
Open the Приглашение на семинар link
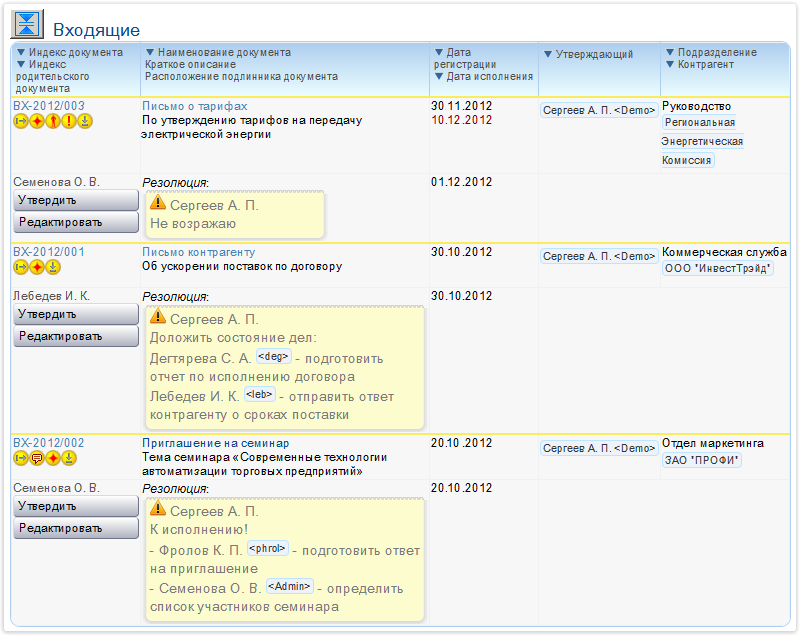(x=216, y=443)
